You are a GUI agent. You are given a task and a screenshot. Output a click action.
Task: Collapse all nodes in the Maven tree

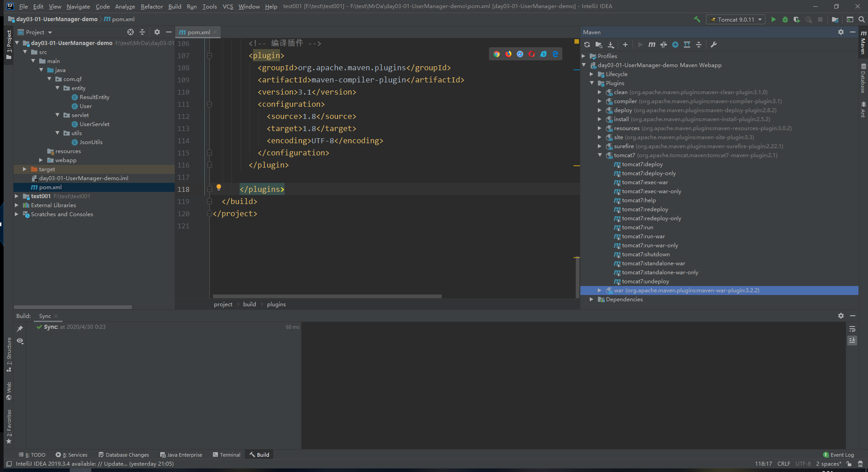click(x=699, y=45)
